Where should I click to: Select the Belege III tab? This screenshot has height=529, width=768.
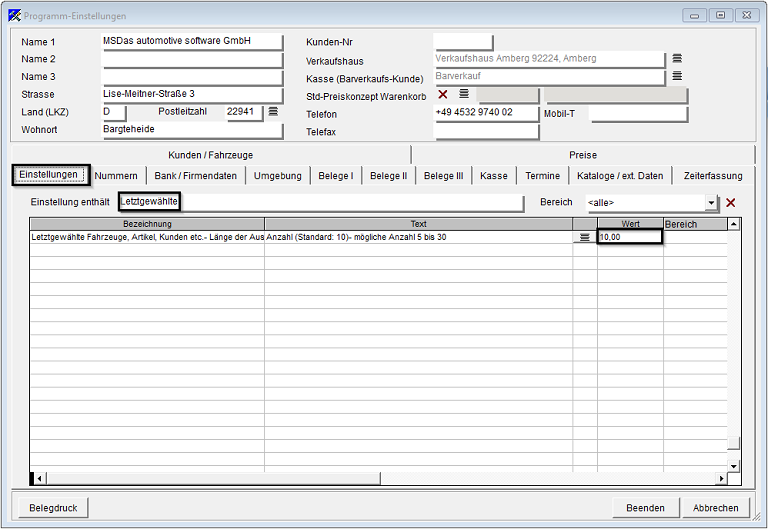pyautogui.click(x=443, y=176)
